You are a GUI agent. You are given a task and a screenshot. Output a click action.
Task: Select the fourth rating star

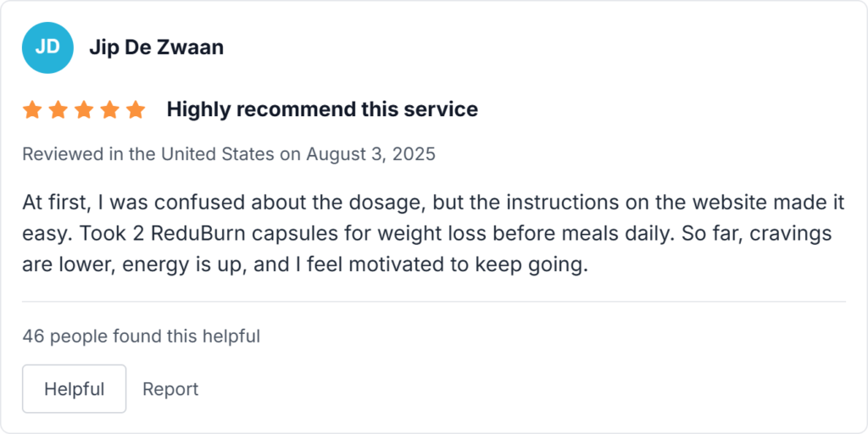click(x=110, y=109)
